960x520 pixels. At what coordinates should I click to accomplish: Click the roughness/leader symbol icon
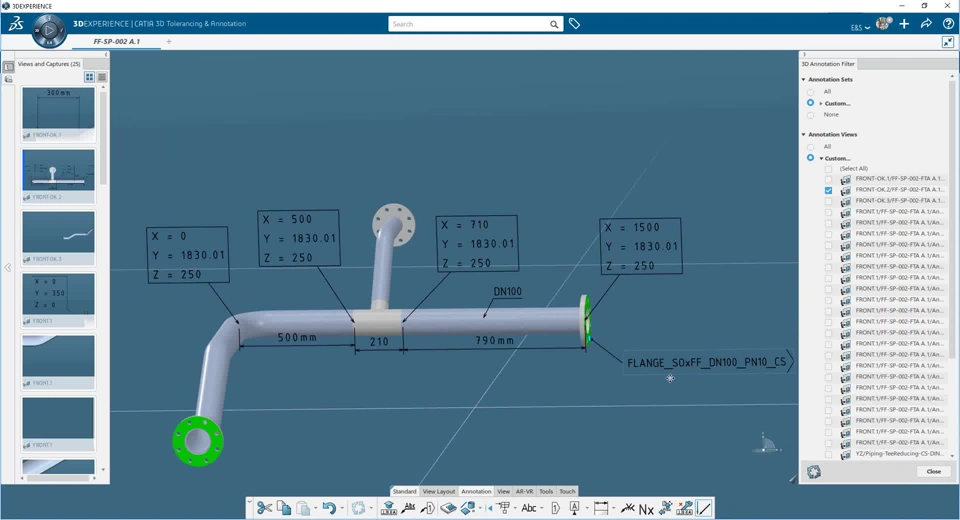[x=627, y=508]
